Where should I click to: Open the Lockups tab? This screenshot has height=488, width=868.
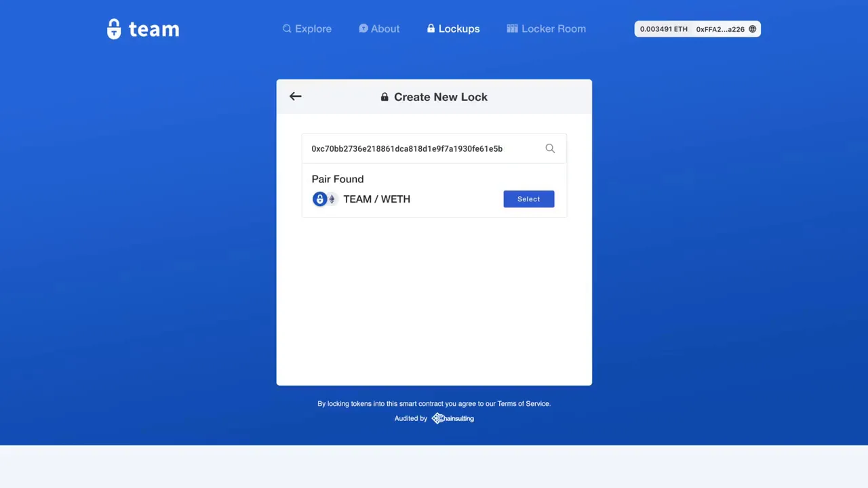click(453, 28)
